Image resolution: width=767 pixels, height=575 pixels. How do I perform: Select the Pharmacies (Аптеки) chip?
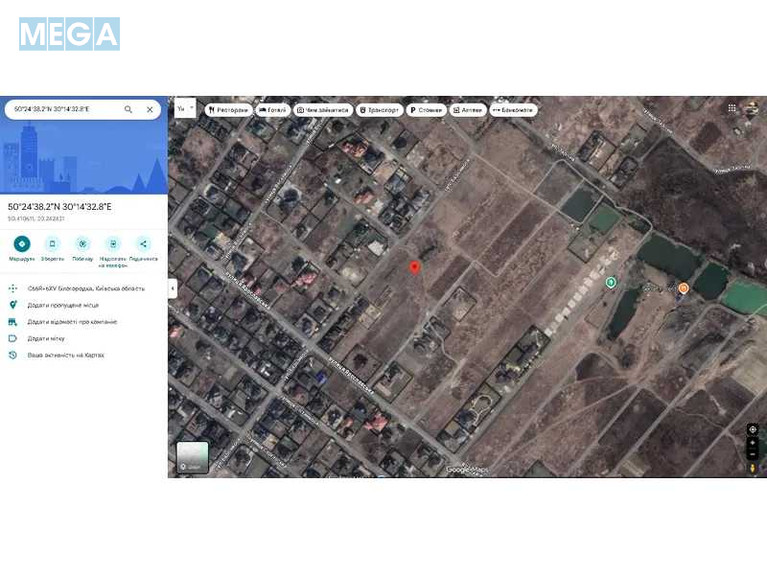pos(467,110)
